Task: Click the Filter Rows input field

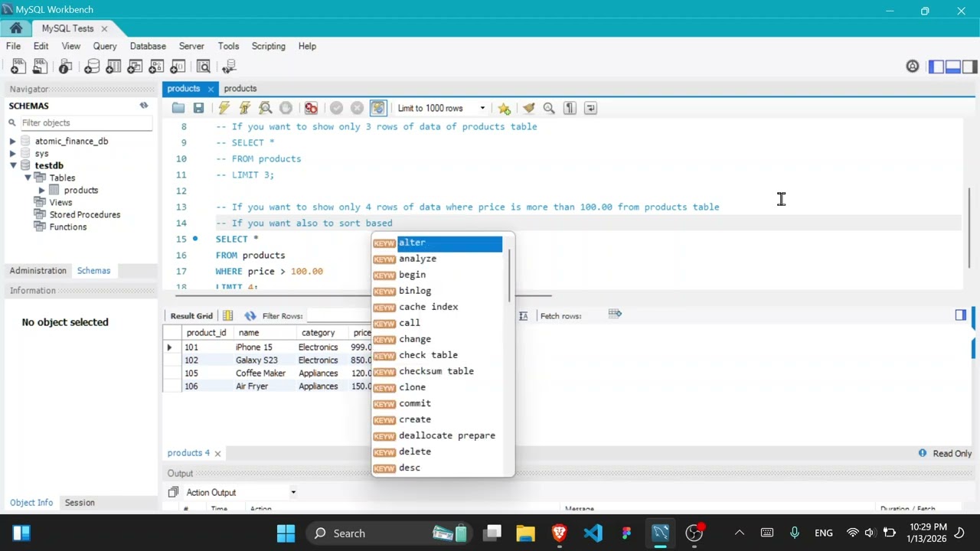Action: (341, 315)
